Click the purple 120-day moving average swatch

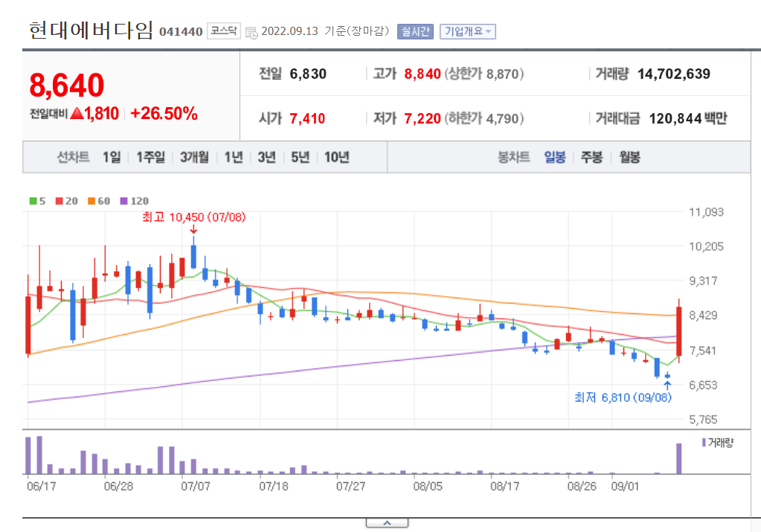pyautogui.click(x=123, y=201)
